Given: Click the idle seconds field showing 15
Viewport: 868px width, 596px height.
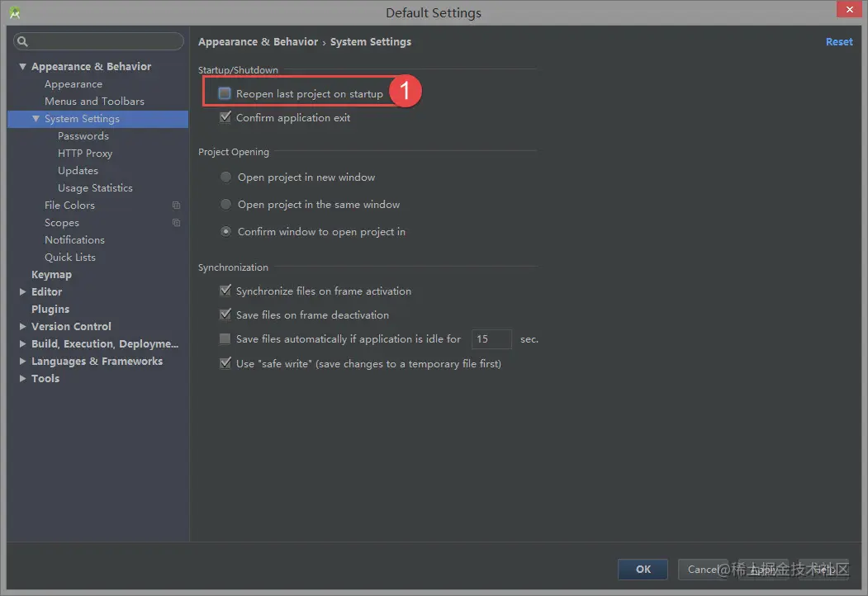Looking at the screenshot, I should [x=491, y=338].
